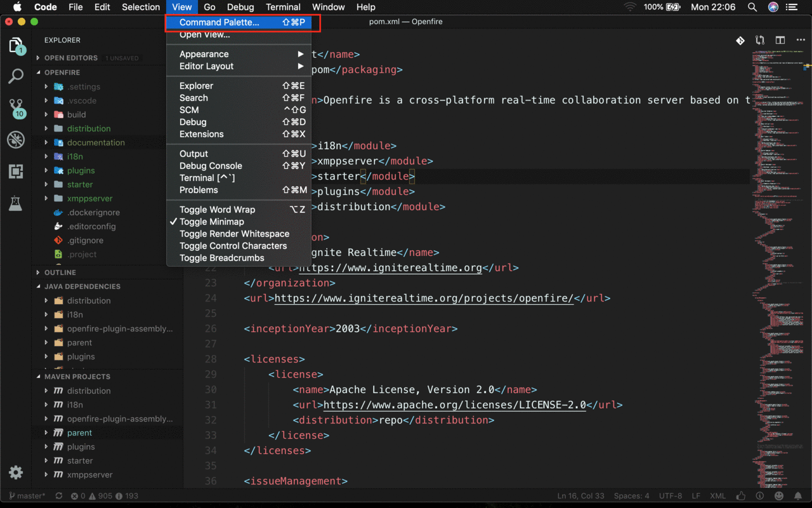This screenshot has width=812, height=508.
Task: Click the XML language mode indicator
Action: tap(717, 496)
